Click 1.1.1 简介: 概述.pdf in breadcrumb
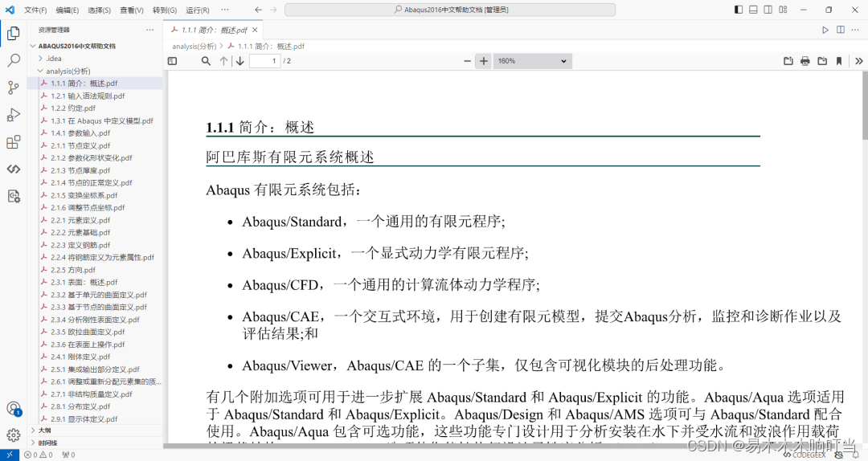868x461 pixels. coord(271,47)
